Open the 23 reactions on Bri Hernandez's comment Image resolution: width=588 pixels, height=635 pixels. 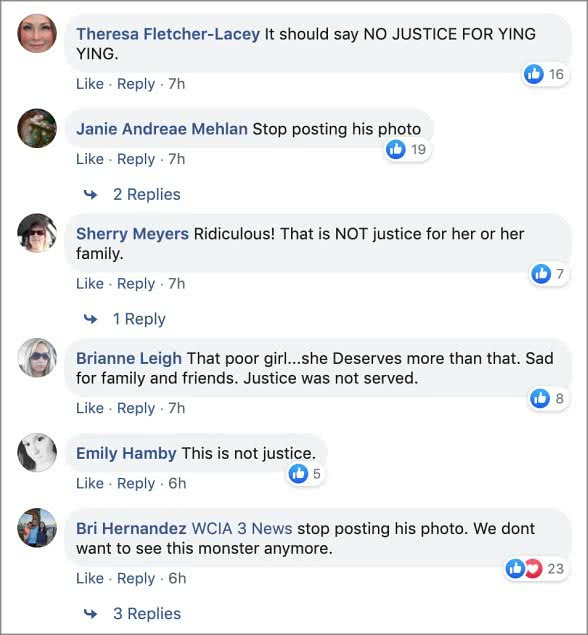(x=535, y=569)
